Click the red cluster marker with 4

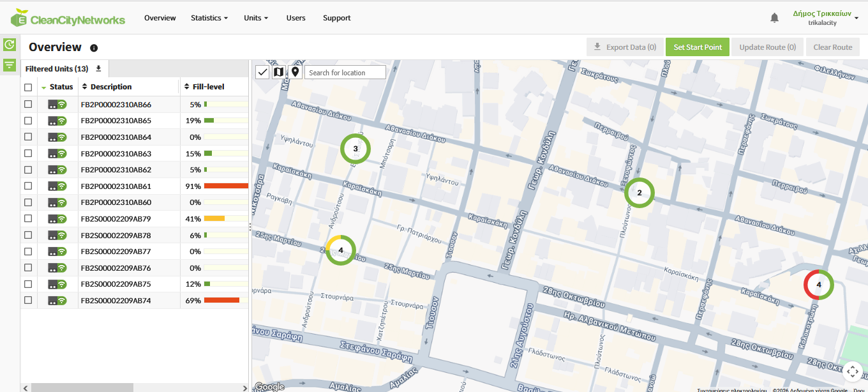pyautogui.click(x=818, y=284)
